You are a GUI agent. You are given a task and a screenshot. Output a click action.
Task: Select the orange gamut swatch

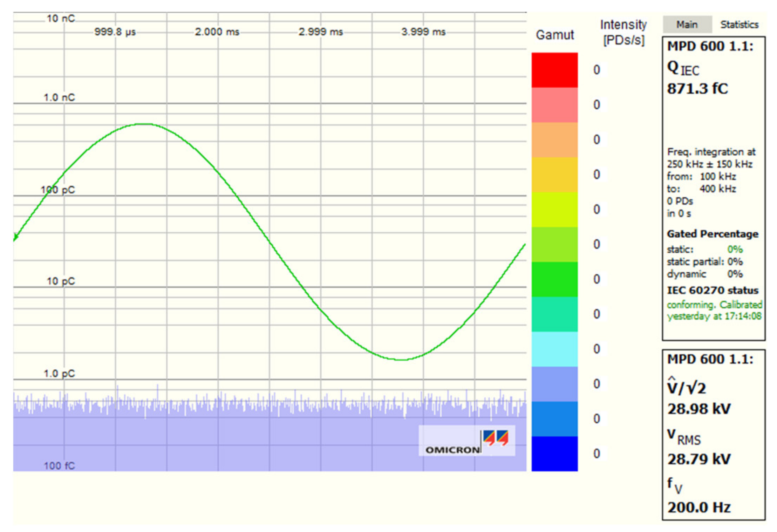[x=554, y=139]
